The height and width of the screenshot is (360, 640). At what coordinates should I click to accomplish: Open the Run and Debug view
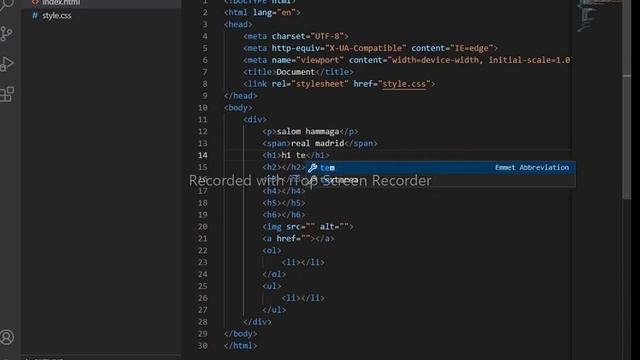tap(7, 64)
